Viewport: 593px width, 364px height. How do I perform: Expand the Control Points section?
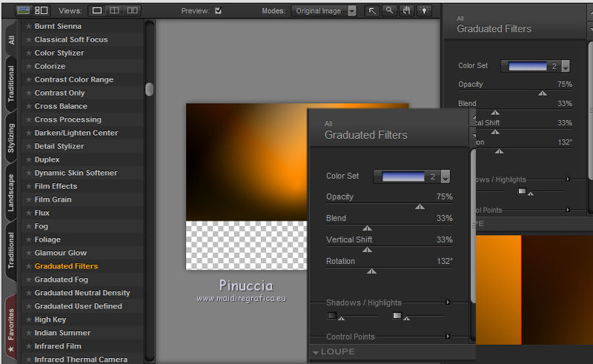click(x=448, y=337)
